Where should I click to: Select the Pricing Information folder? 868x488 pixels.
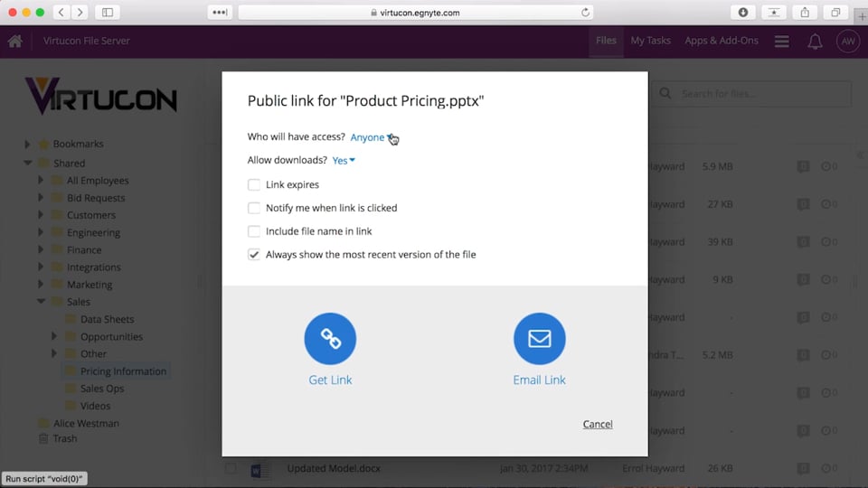tap(123, 371)
